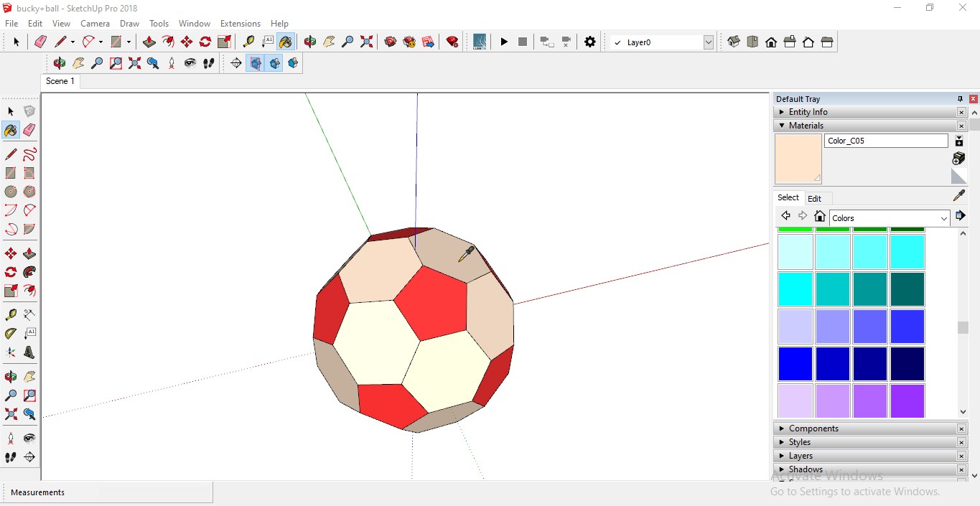Open the LiveSync settings gear

[589, 42]
